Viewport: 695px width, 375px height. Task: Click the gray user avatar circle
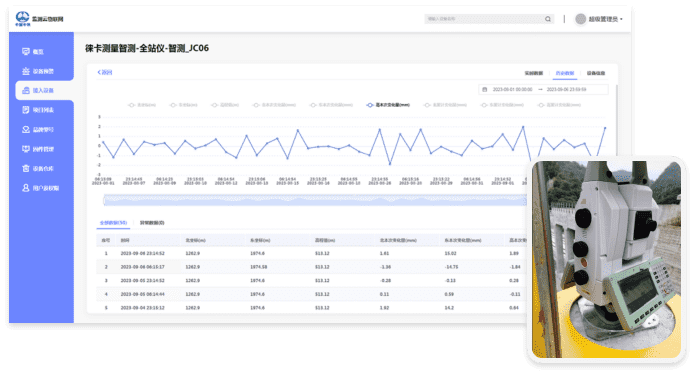point(581,19)
